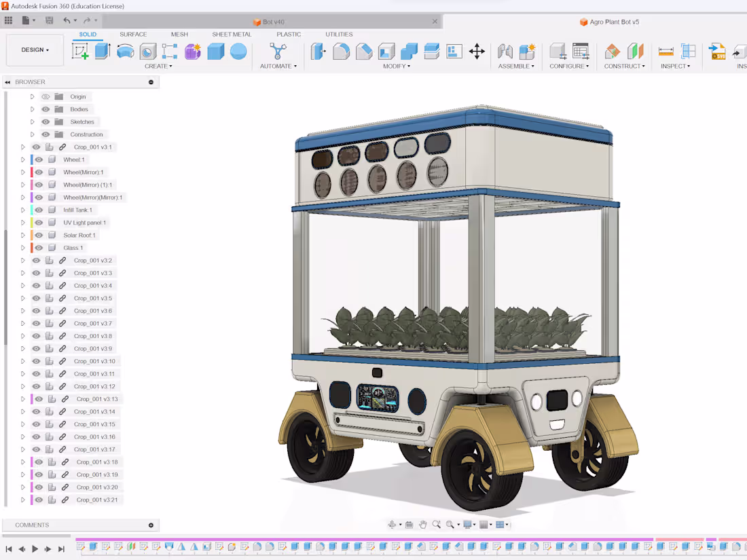Select the Move/Copy tool in Modify

click(x=477, y=52)
